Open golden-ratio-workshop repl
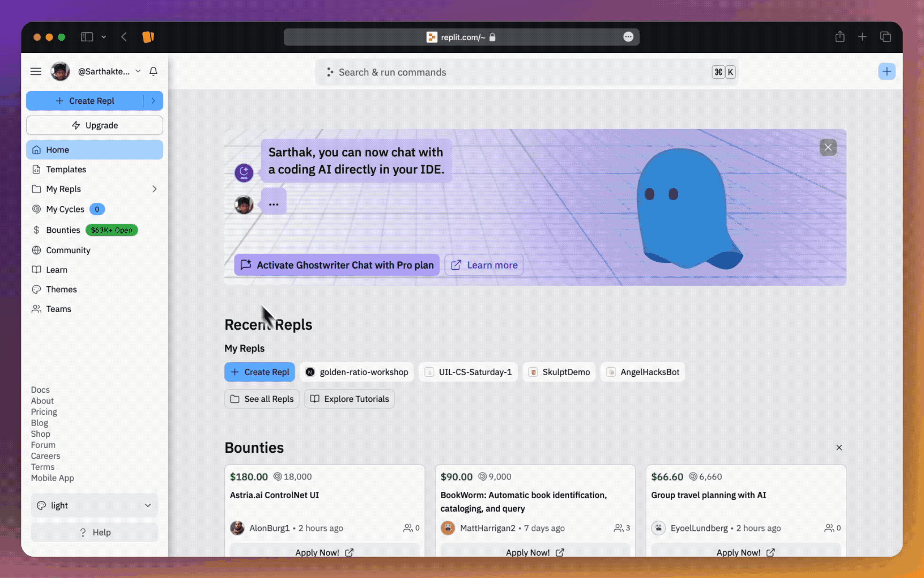This screenshot has width=924, height=578. [357, 372]
